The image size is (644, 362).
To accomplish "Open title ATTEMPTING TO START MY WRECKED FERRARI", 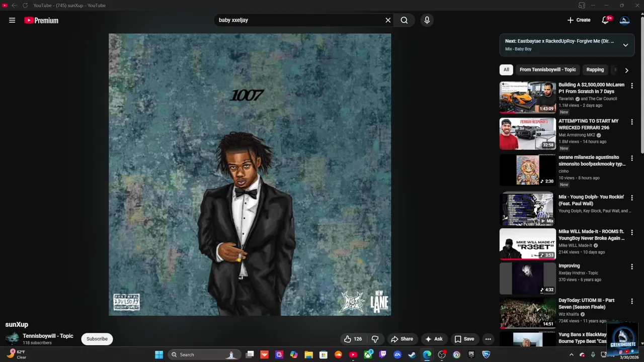I will click(x=589, y=124).
